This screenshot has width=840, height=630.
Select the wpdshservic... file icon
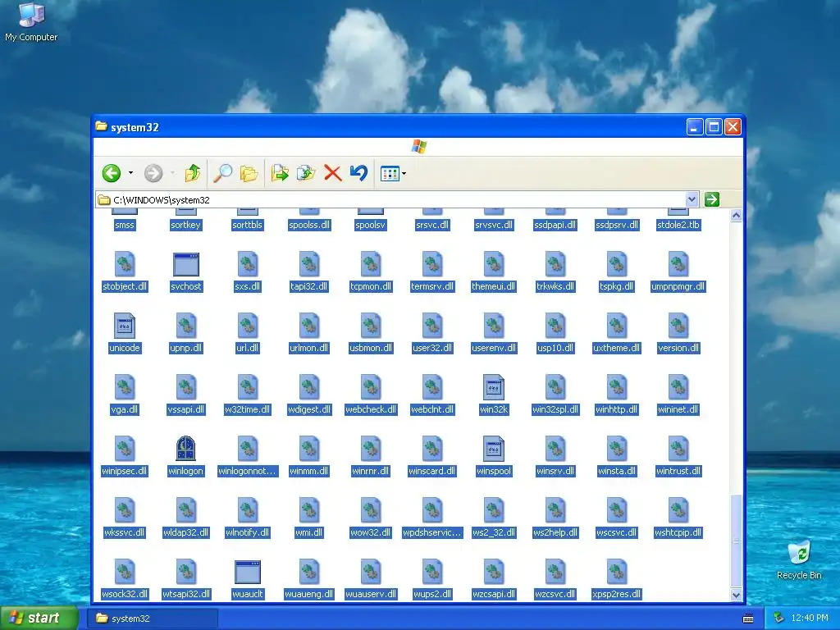(x=431, y=510)
